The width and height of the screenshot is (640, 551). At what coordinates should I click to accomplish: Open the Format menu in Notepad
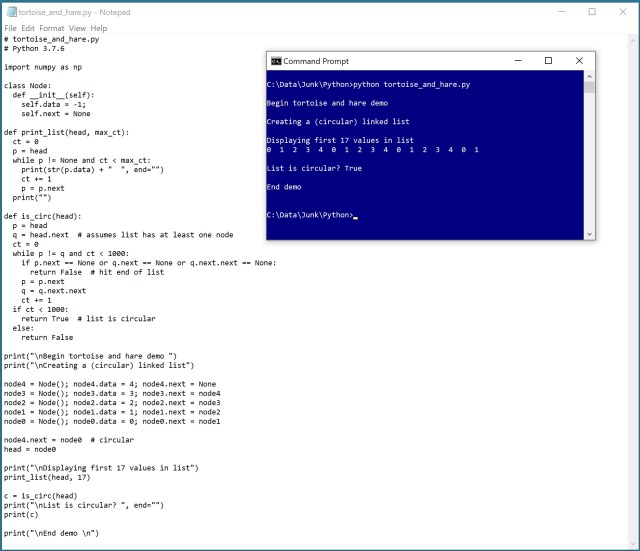click(51, 28)
